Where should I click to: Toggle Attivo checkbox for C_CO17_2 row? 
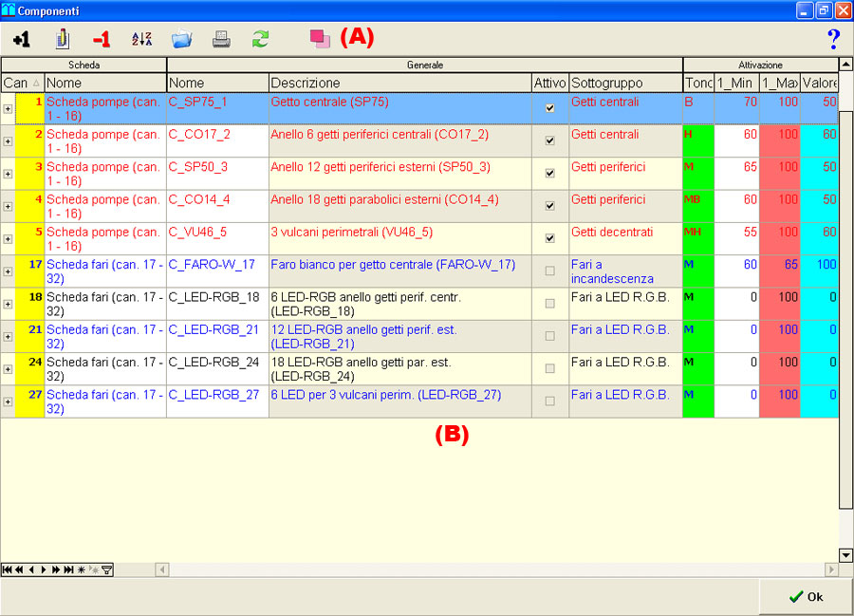click(550, 140)
